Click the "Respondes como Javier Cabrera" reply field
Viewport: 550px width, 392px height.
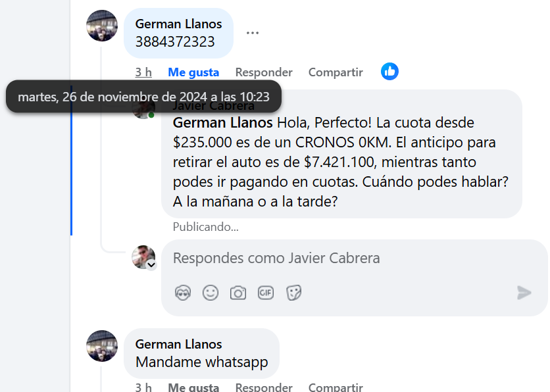click(342, 258)
